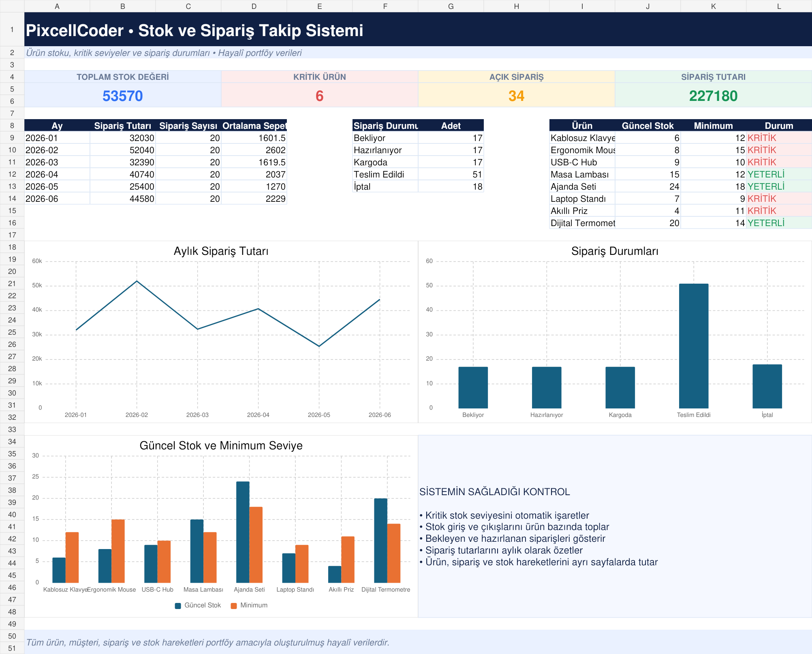
Task: Select the YETERLİ status for Dijital Termometre
Action: click(x=779, y=223)
